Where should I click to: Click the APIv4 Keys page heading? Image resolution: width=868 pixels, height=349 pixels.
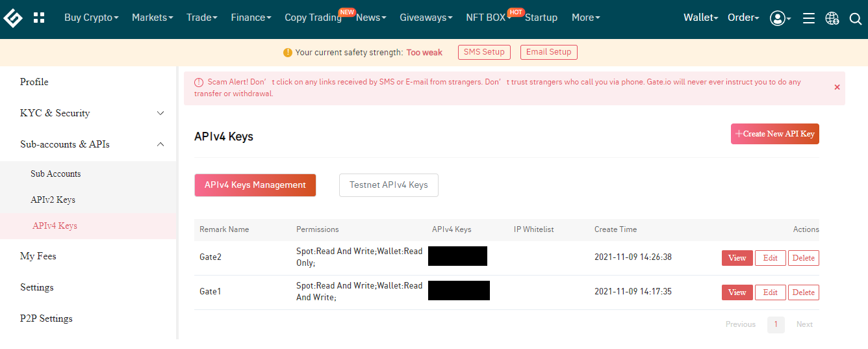(x=223, y=136)
